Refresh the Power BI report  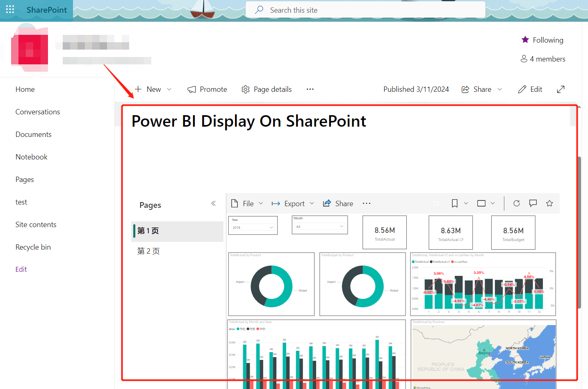516,203
